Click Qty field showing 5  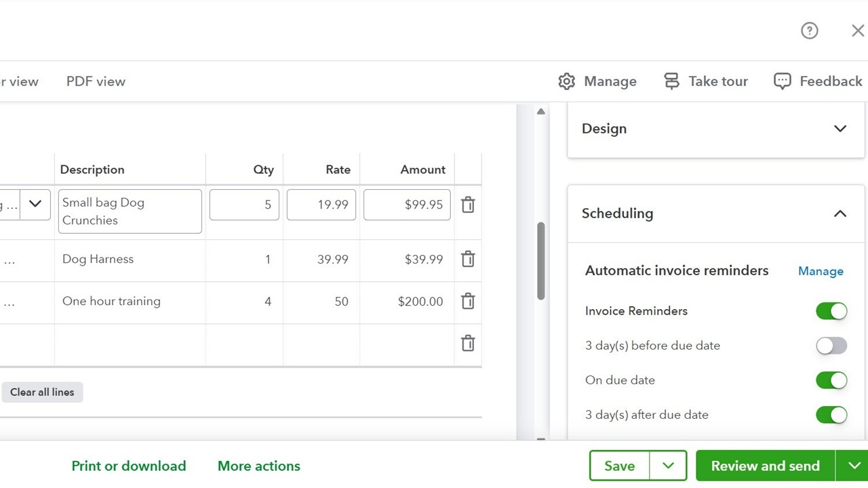point(245,205)
